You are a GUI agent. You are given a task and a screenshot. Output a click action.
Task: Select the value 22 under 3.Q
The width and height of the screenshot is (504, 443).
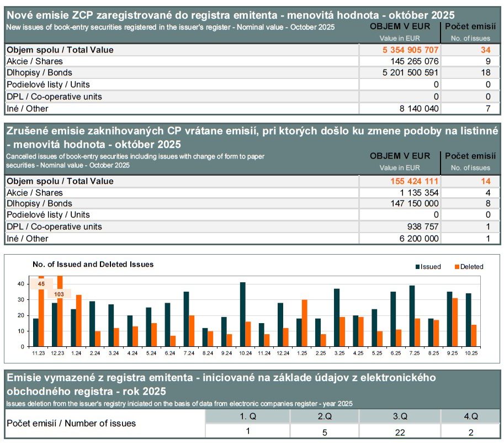[399, 433]
